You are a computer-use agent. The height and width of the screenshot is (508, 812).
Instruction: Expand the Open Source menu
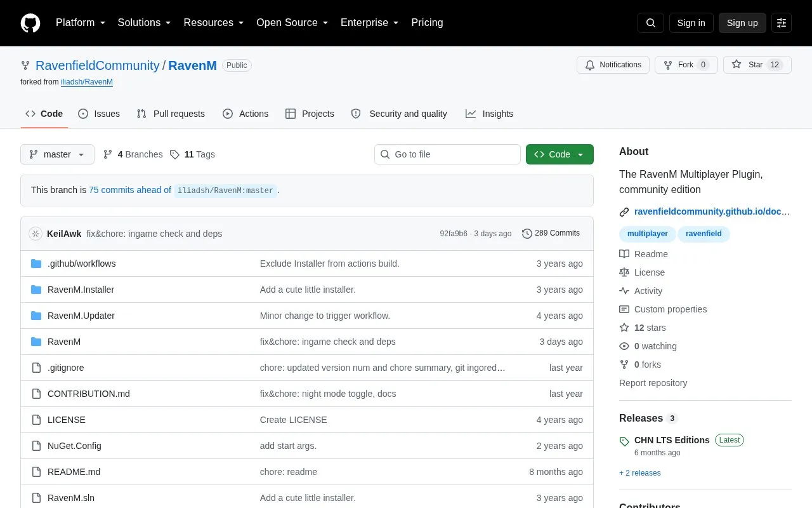pyautogui.click(x=292, y=23)
